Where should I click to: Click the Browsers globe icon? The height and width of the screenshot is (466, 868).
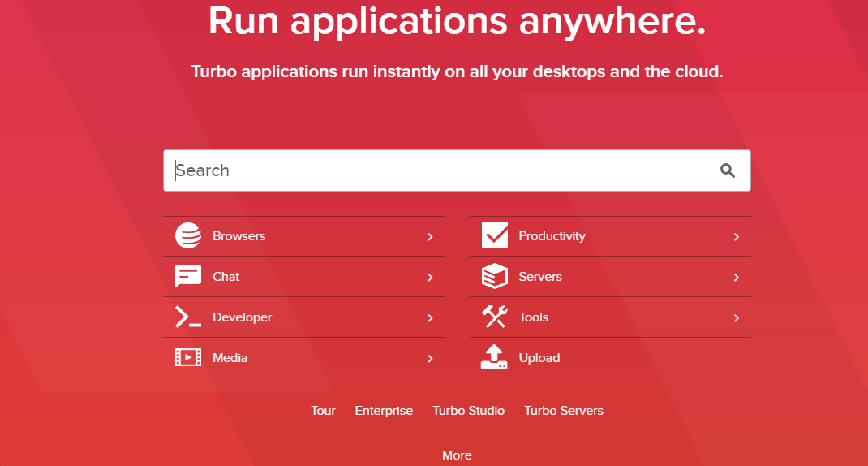(188, 236)
